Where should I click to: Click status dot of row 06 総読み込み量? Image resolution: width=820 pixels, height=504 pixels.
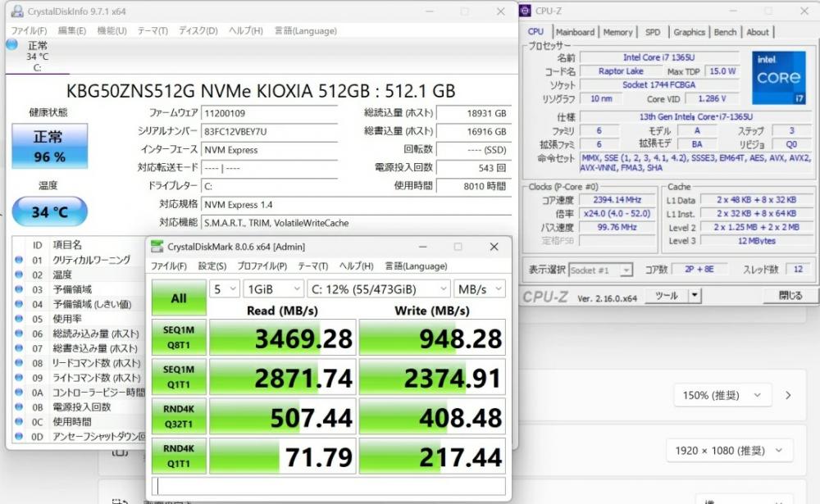pos(19,333)
